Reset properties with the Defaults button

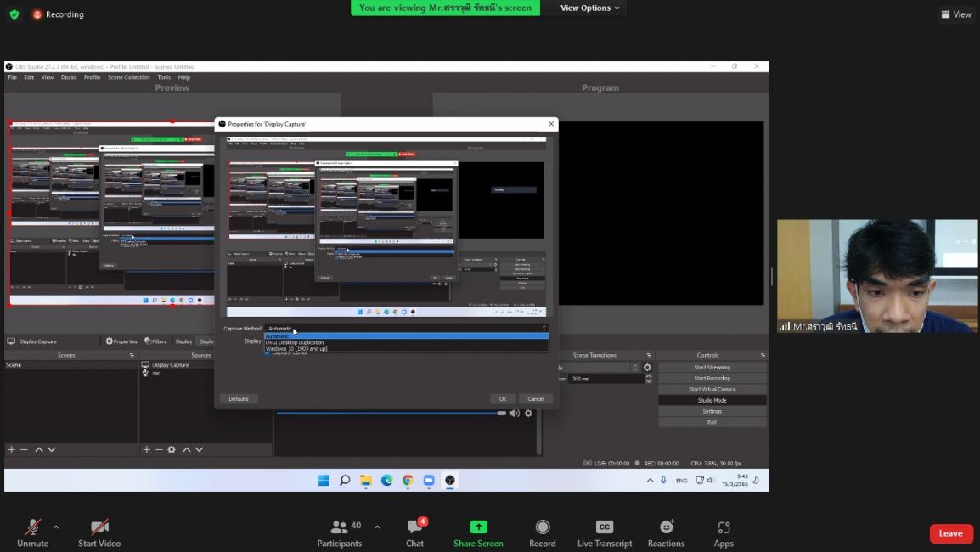(x=238, y=399)
